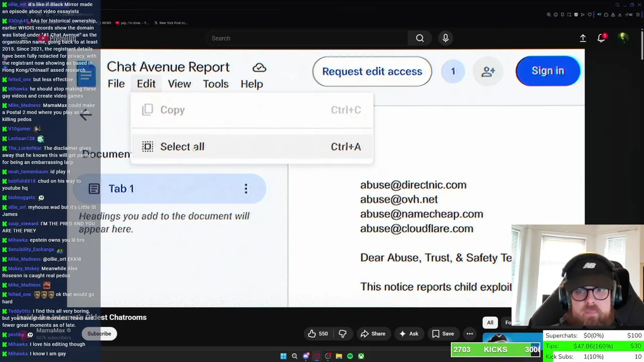Click the New York Post browser tab
This screenshot has width=644, height=362.
170,23
